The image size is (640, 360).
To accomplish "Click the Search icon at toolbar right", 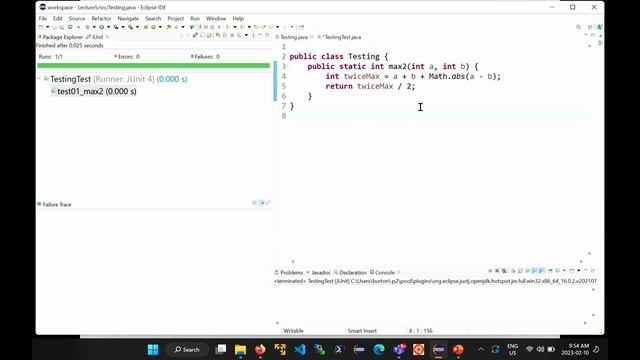I will coord(578,27).
